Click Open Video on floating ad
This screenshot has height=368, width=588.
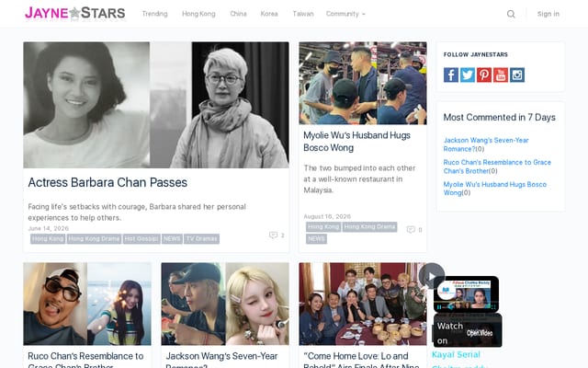coord(480,333)
